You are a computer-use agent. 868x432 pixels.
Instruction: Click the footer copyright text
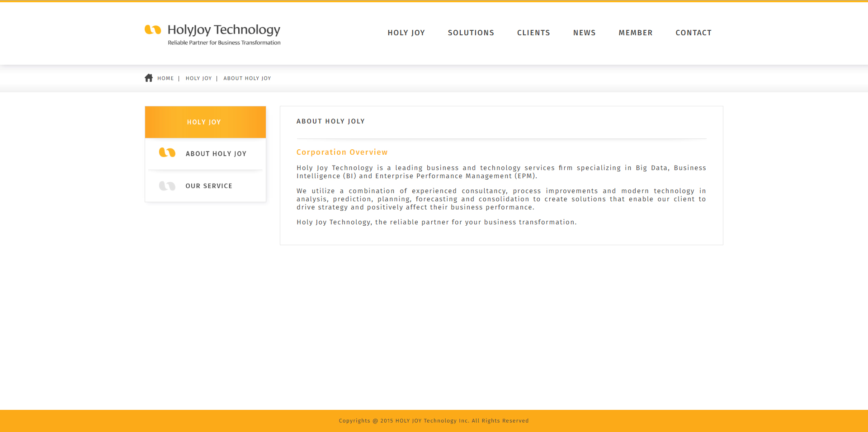pos(434,421)
